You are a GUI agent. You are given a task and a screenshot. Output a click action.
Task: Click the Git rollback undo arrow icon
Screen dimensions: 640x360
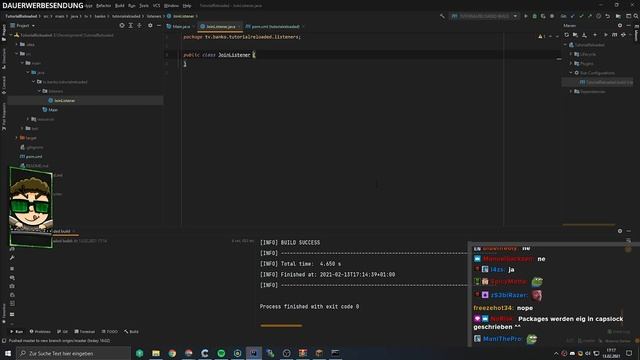coord(607,16)
